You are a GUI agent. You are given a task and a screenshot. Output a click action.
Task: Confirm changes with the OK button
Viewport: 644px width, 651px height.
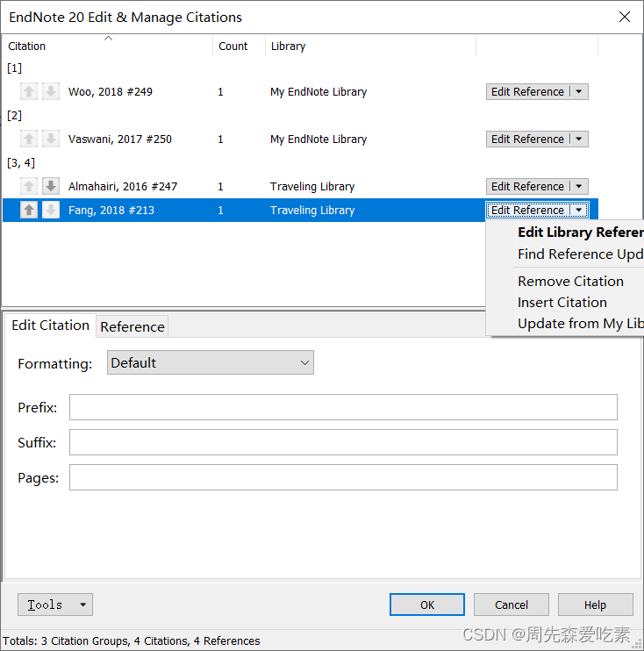pyautogui.click(x=426, y=604)
